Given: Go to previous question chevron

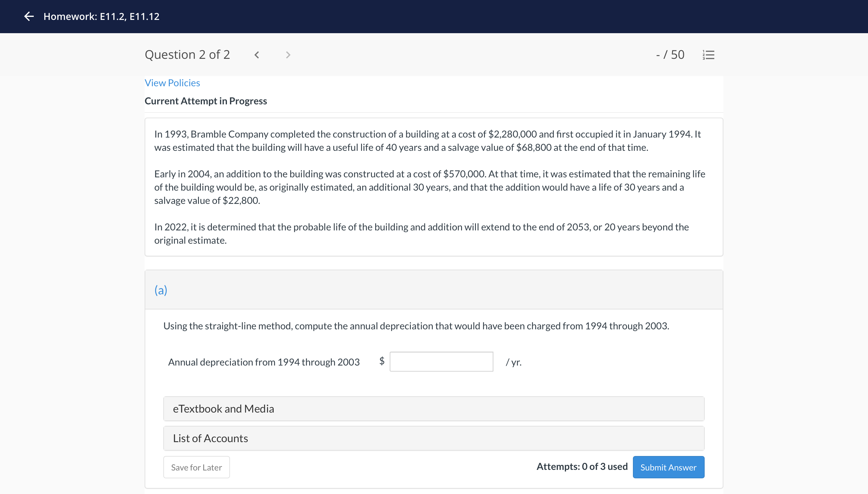Looking at the screenshot, I should point(257,55).
